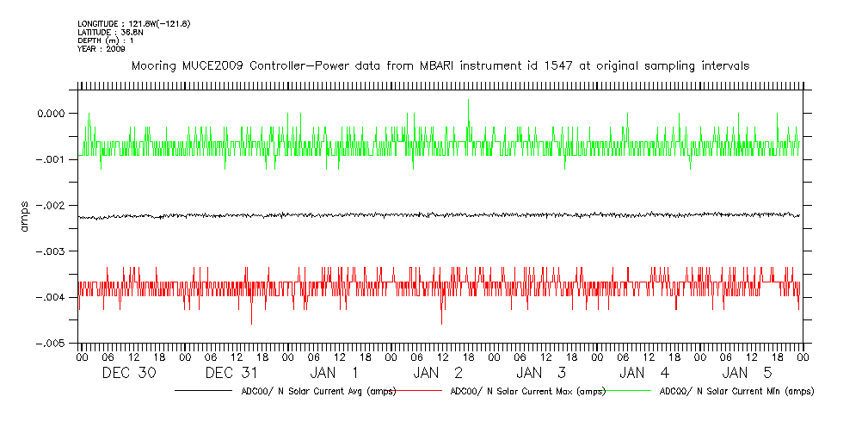Screen dimensions: 868x434
Task: Click the 0.000 y-axis tick label
Action: (49, 113)
